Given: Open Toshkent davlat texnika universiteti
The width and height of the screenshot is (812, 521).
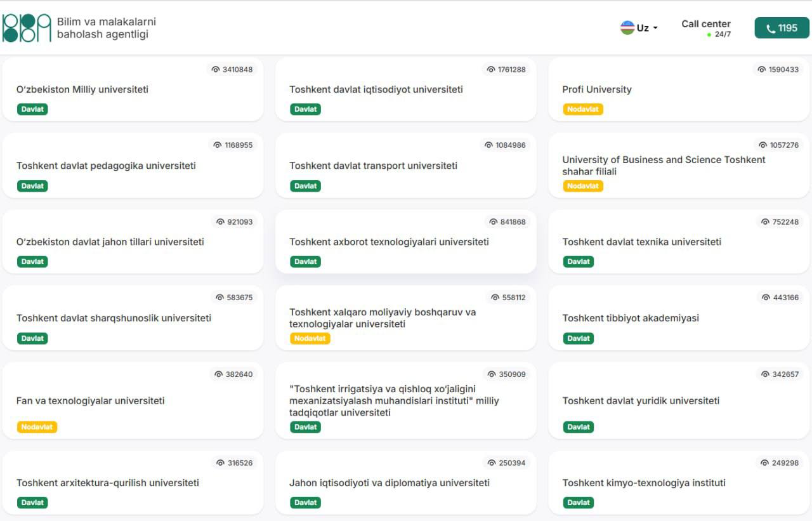Looking at the screenshot, I should click(x=679, y=241).
